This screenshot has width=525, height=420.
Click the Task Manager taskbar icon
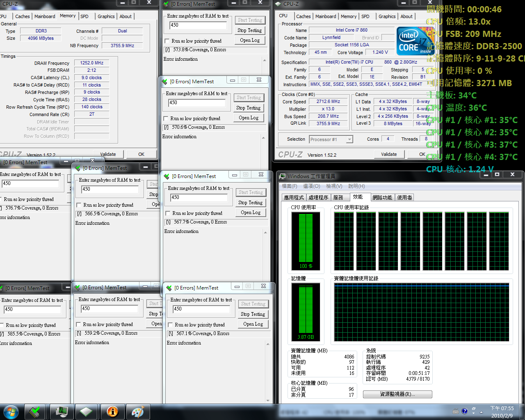(62, 411)
